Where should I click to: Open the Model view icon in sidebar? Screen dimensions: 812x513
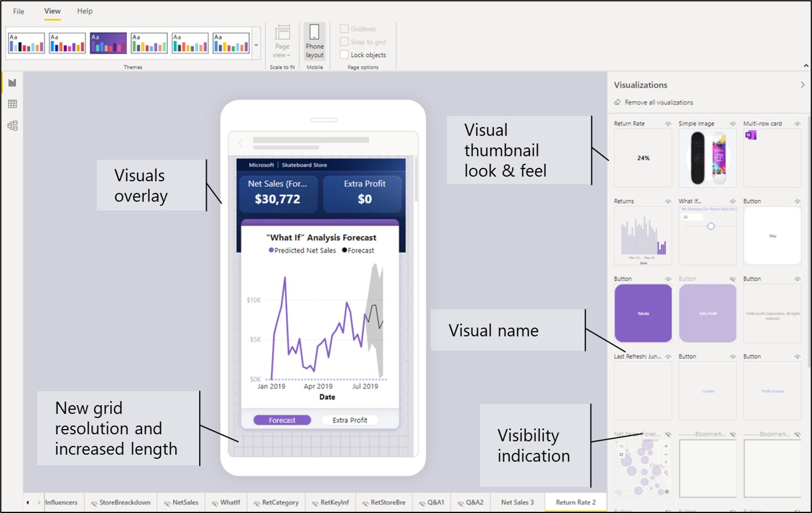(12, 126)
